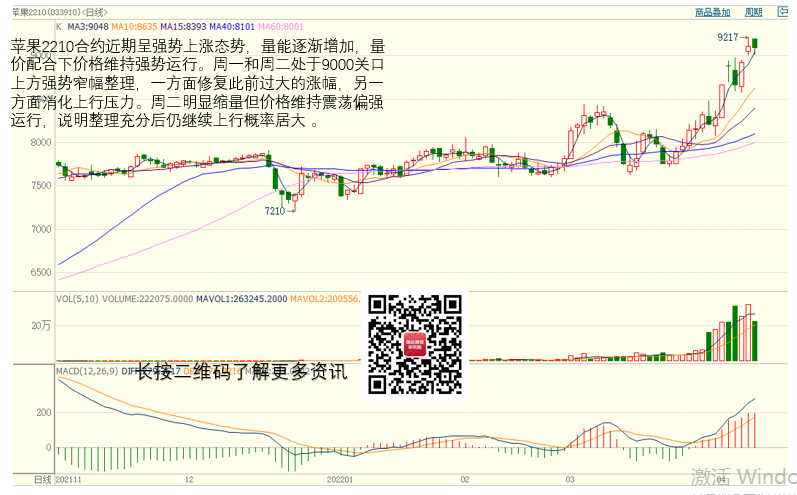Click the MACD(12,26,9) indicator label
This screenshot has height=495, width=797.
(x=86, y=371)
